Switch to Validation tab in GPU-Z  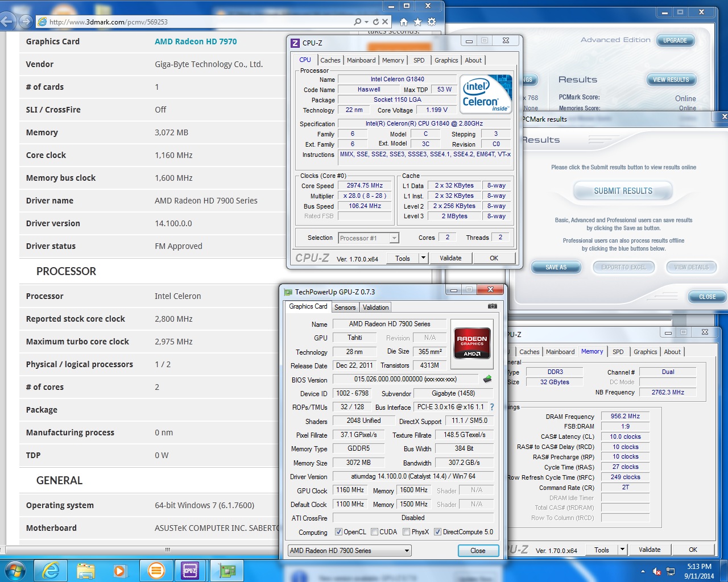click(x=376, y=307)
